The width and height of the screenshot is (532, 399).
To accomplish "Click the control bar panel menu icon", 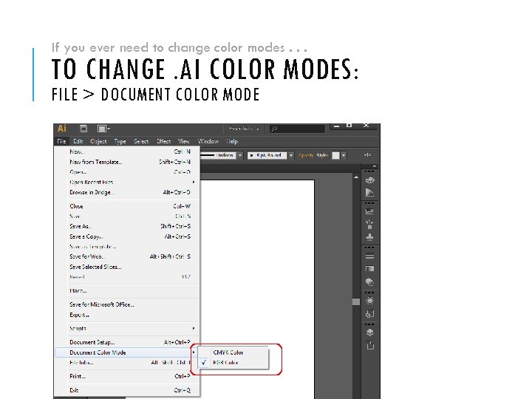I will (x=367, y=155).
